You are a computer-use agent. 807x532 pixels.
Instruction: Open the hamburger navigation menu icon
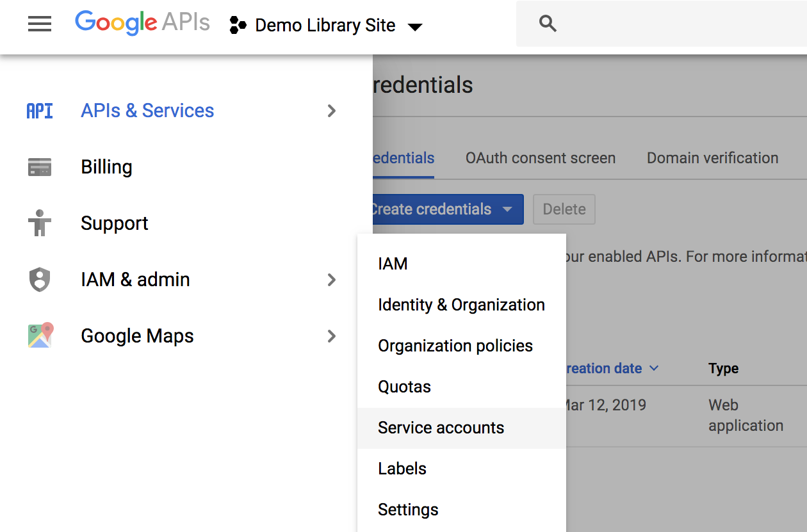pos(40,24)
